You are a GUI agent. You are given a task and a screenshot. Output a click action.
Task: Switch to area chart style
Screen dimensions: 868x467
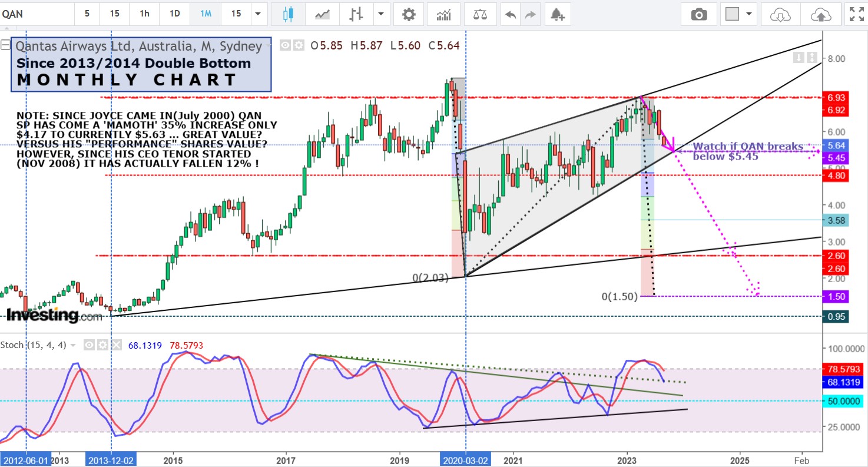(x=322, y=14)
